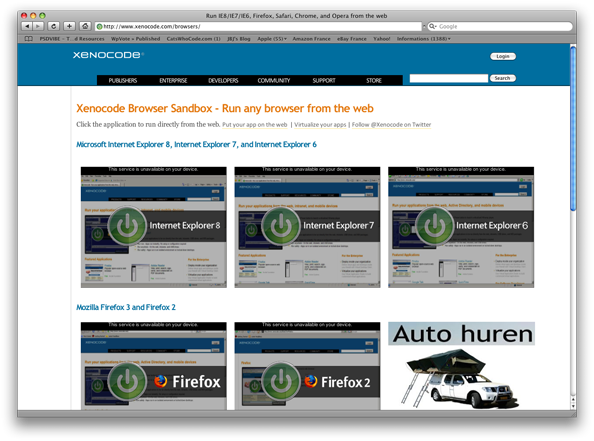The image size is (594, 441).
Task: Click the vertical page scrollbar thumb
Action: point(573,128)
